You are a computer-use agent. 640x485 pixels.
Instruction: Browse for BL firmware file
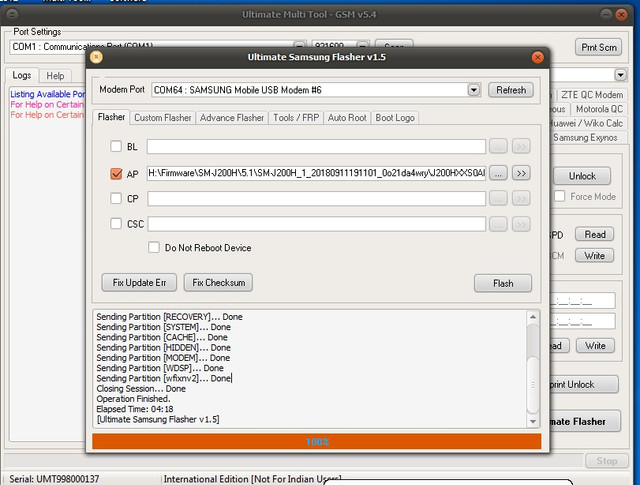[498, 146]
